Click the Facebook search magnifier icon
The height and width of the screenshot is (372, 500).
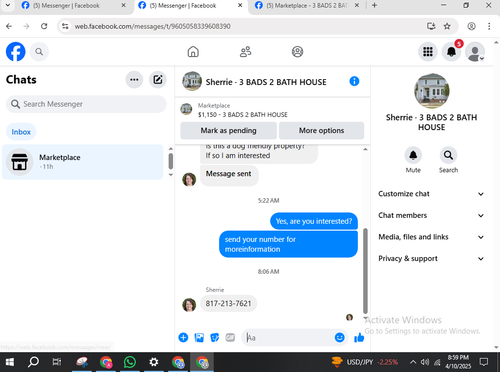coord(39,52)
